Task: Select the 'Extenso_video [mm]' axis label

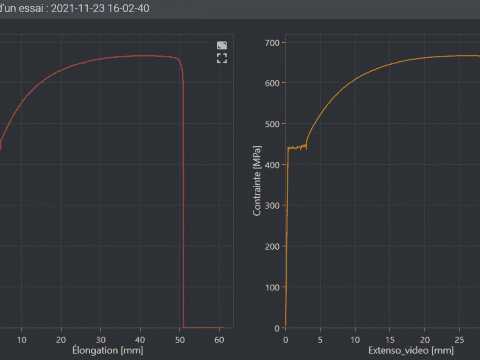Action: click(411, 350)
